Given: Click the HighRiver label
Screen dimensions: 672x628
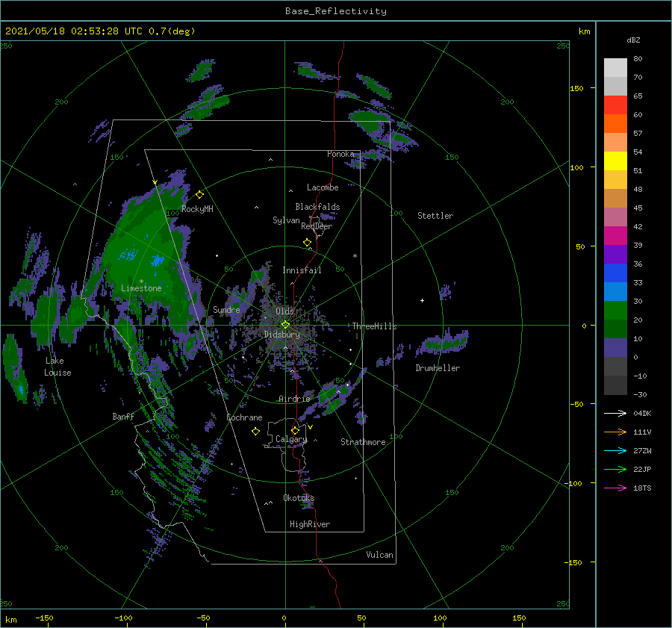Looking at the screenshot, I should 310,524.
